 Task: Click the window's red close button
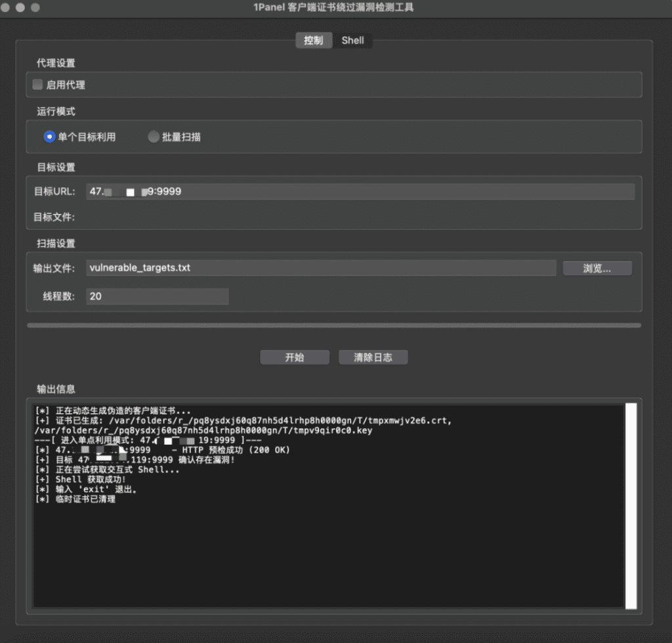pyautogui.click(x=5, y=7)
